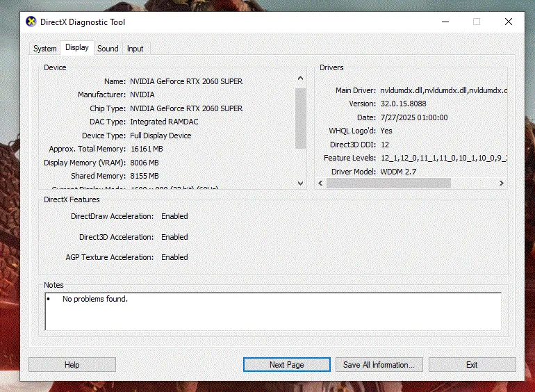The height and width of the screenshot is (392, 535).
Task: Click driver model 'WDDM 2.7'
Action: (x=398, y=172)
